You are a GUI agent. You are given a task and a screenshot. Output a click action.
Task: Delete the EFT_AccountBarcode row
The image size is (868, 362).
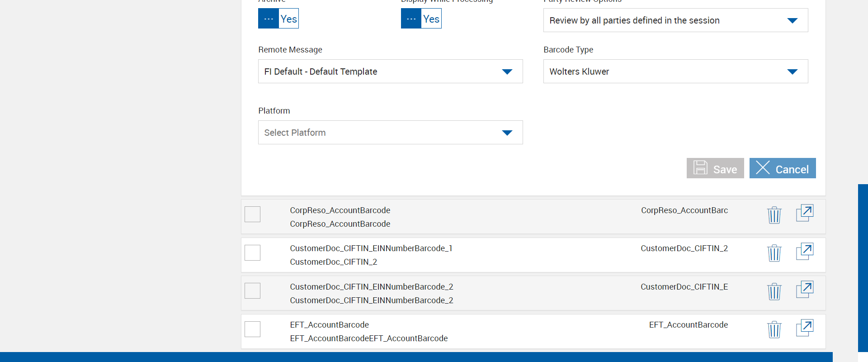pos(774,329)
